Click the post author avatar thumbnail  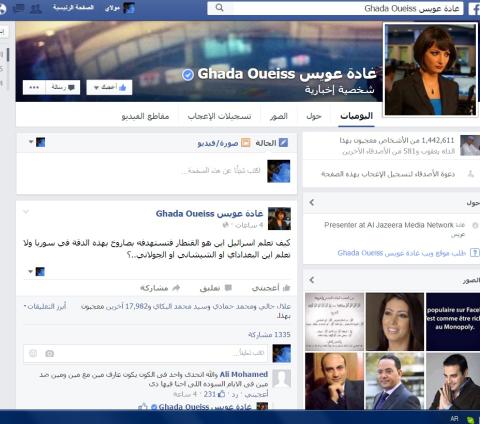(x=279, y=219)
